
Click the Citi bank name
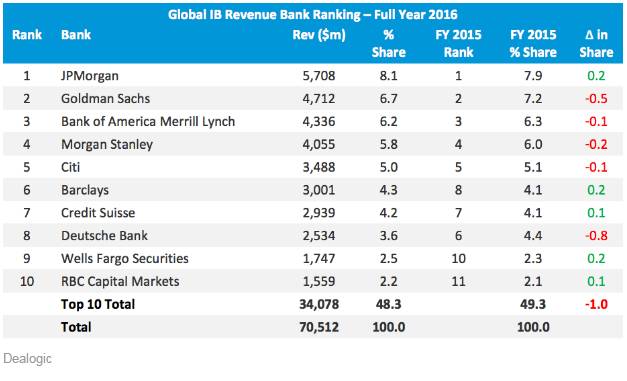click(70, 167)
